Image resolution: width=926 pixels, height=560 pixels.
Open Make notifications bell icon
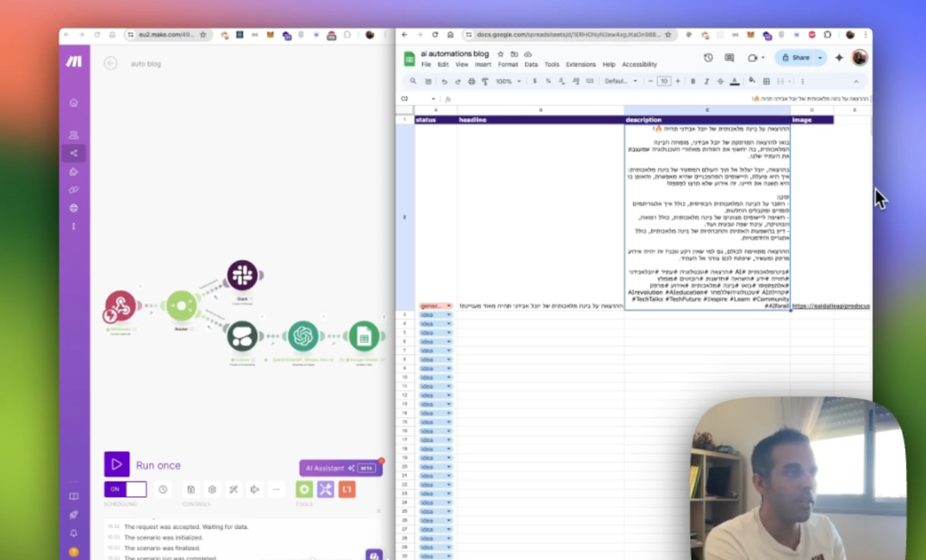pos(74,532)
